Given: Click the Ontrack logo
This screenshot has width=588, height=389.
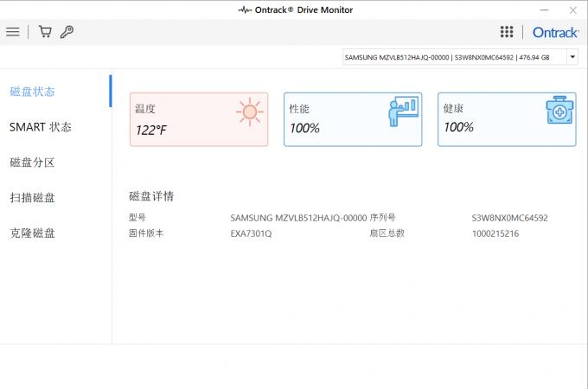Looking at the screenshot, I should pos(556,33).
